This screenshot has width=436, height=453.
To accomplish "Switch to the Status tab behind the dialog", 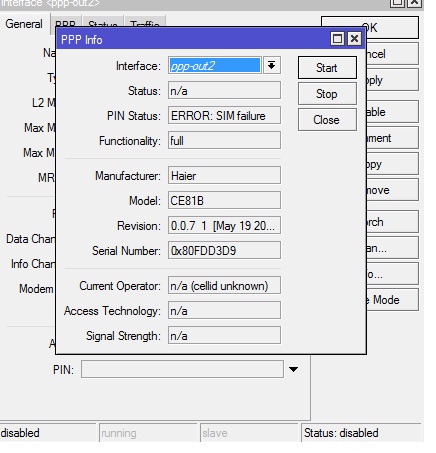I will pos(103,22).
